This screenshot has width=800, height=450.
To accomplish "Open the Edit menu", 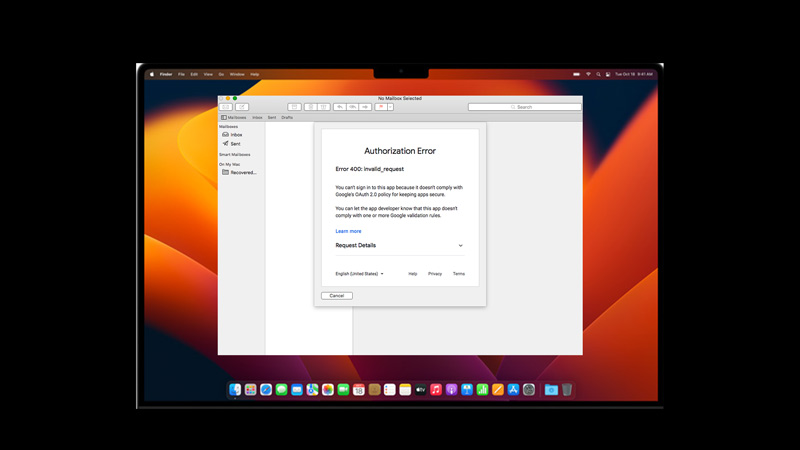I will [x=194, y=74].
